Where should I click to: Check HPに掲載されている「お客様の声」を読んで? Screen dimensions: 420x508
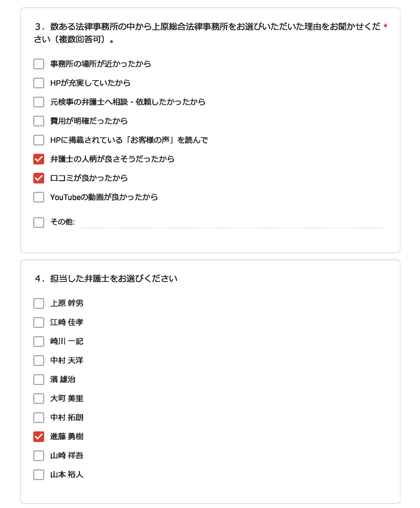click(x=39, y=140)
